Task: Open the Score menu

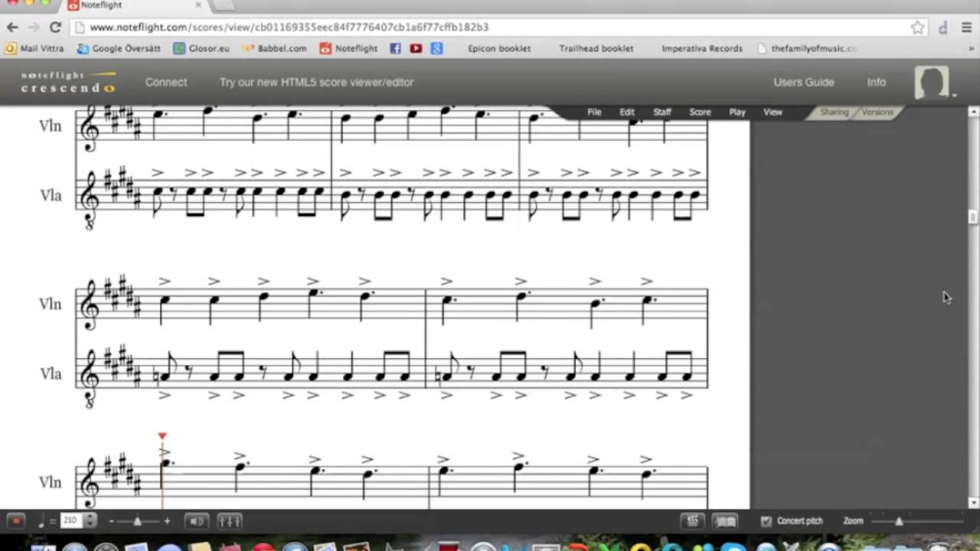Action: coord(700,112)
